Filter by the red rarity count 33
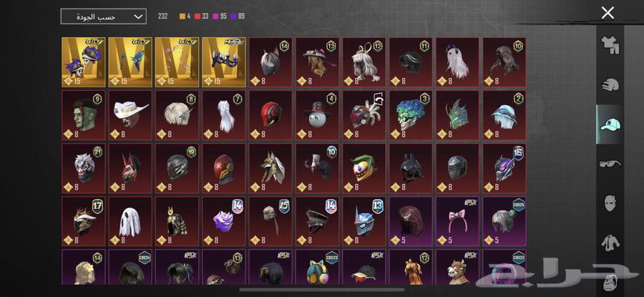Screen dimensions: 644x297 [x=202, y=16]
